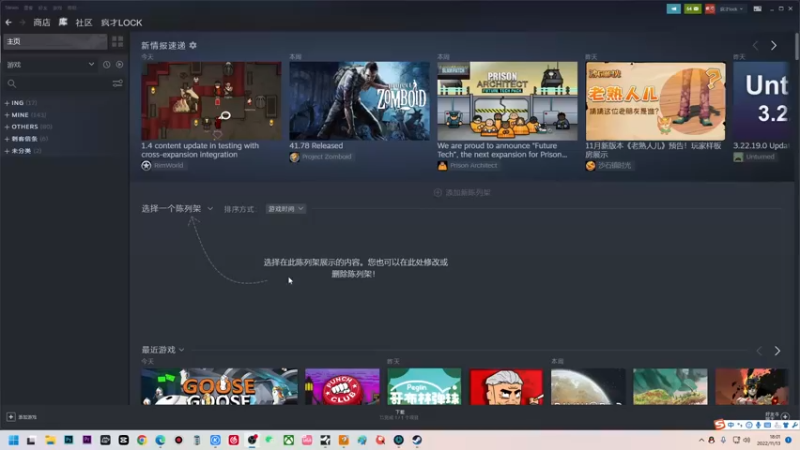
Task: Click the ready-to-play filter icon
Action: pyautogui.click(x=119, y=65)
